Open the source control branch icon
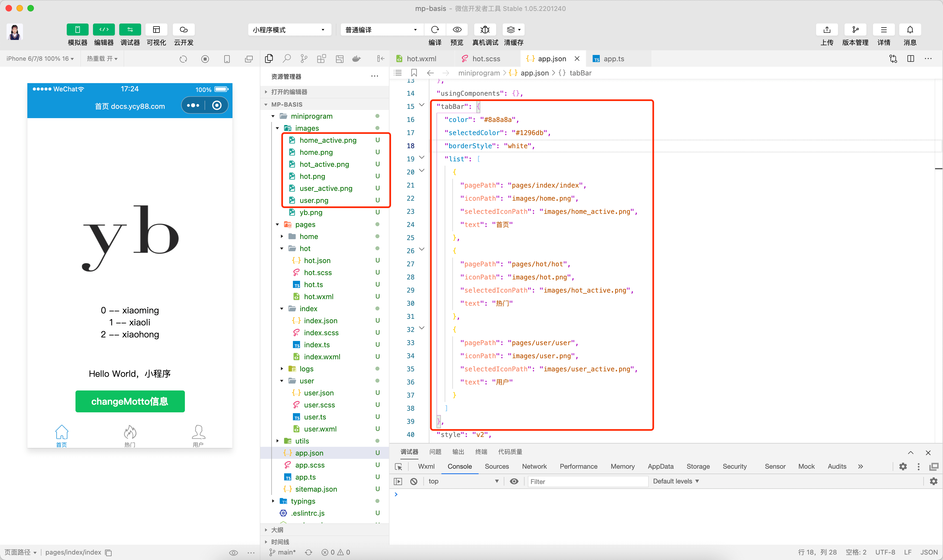Viewport: 943px width, 560px height. click(x=304, y=59)
